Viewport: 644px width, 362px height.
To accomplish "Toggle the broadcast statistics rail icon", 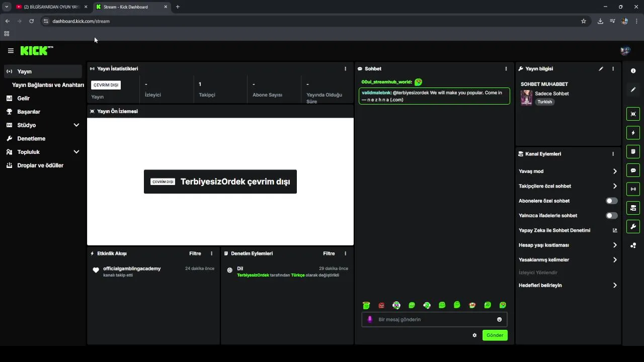I will [633, 189].
